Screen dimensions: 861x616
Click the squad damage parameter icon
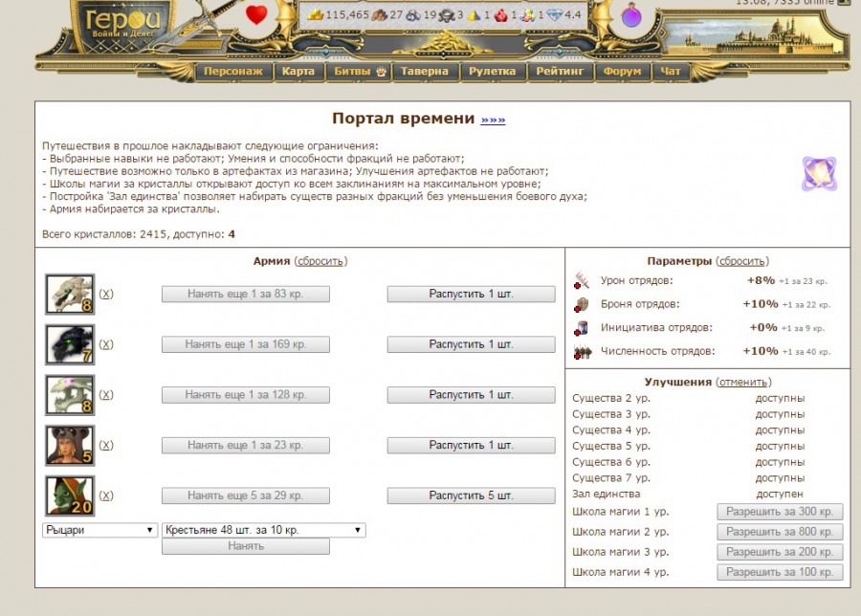pyautogui.click(x=582, y=281)
